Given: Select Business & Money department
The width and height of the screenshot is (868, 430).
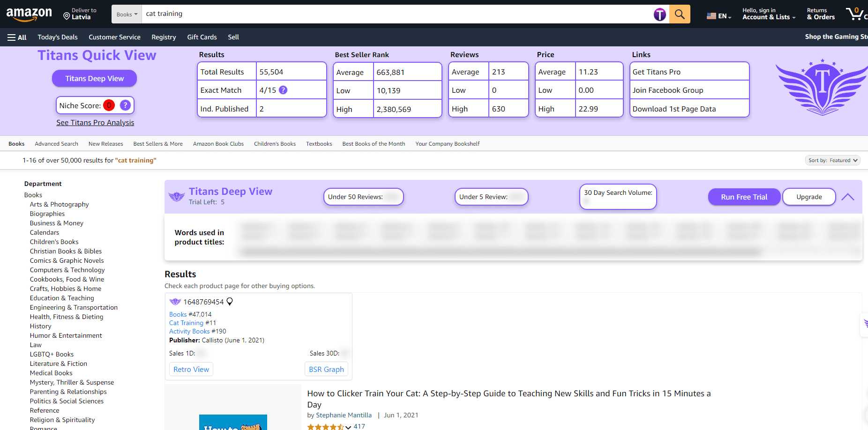Looking at the screenshot, I should [57, 223].
